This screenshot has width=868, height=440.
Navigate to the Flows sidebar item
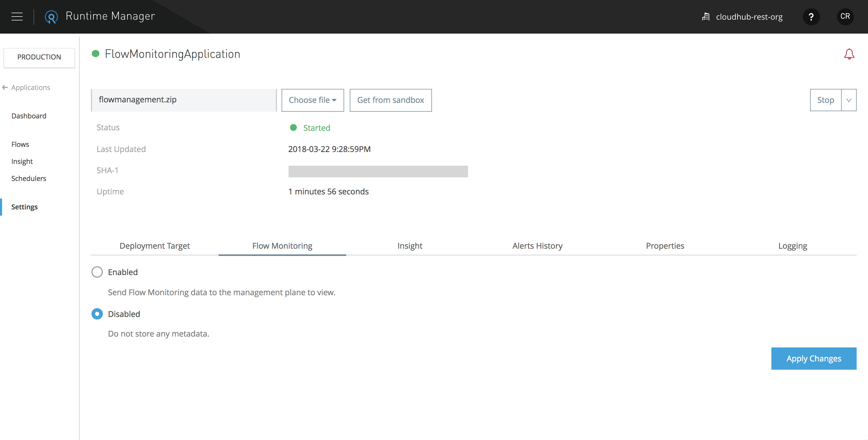(20, 144)
